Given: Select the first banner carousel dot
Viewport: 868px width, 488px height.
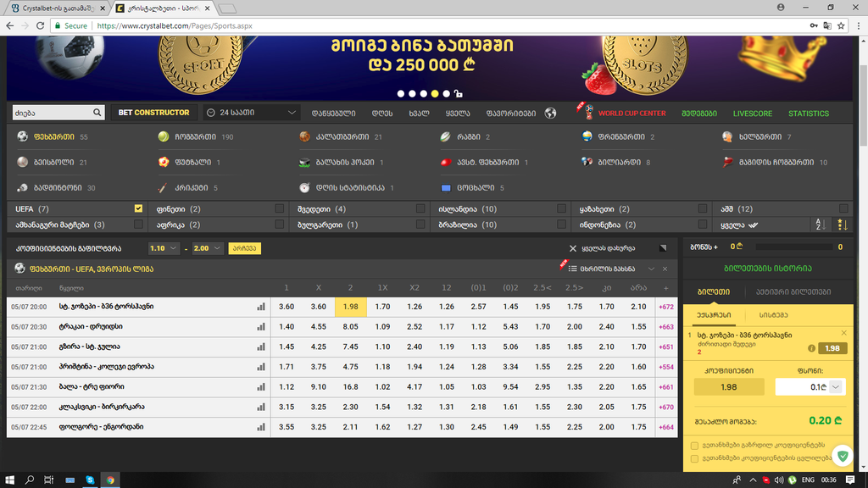Looking at the screenshot, I should [x=401, y=93].
